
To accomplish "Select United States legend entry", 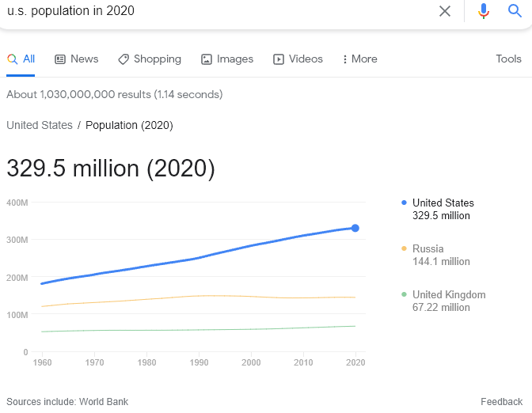I will tap(437, 209).
